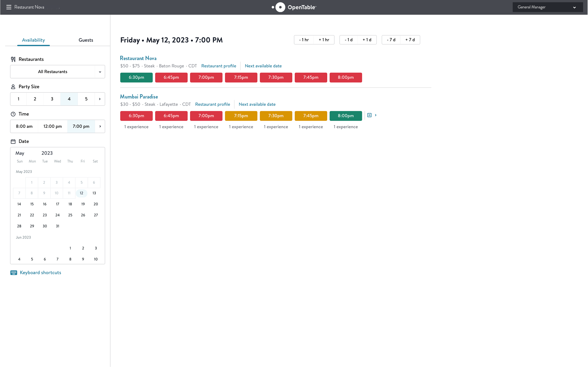Open Restaurant Nova's Restaurant profile
Image resolution: width=588 pixels, height=367 pixels.
219,66
